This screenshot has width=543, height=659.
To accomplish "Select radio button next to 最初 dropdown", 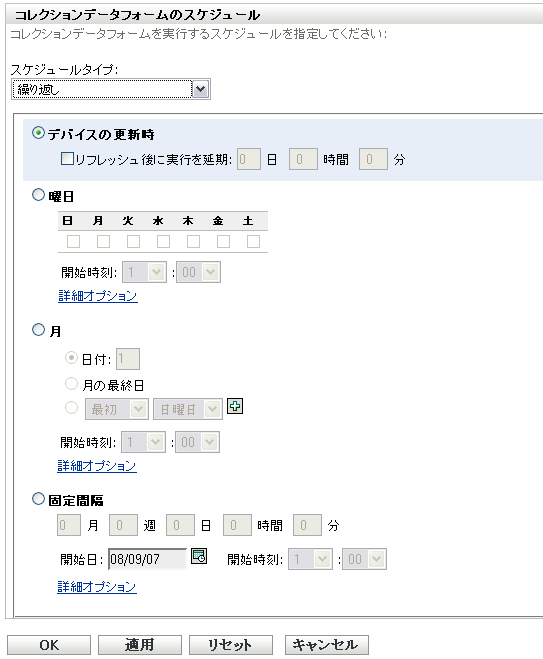I will click(71, 408).
